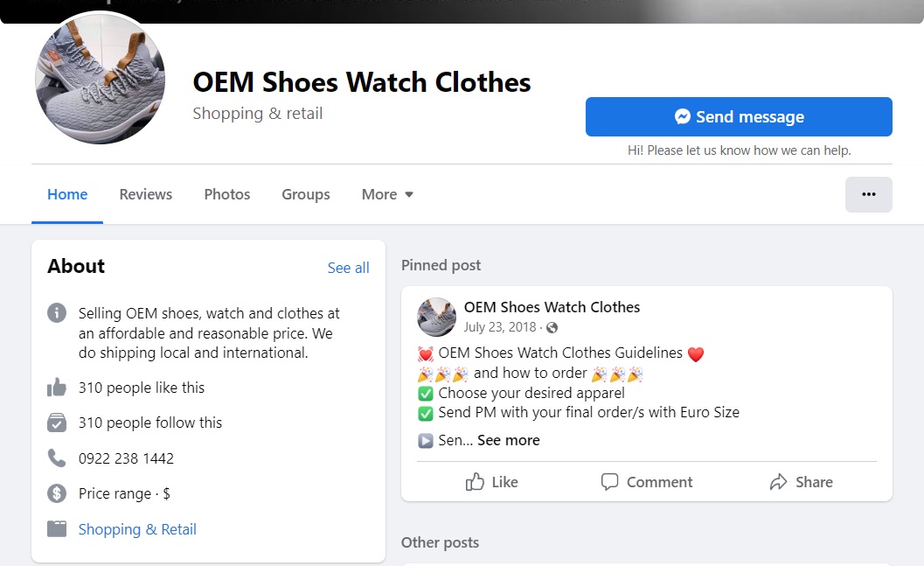Click the shoe profile picture thumbnail
Screen dimensions: 924x566
pyautogui.click(x=100, y=80)
